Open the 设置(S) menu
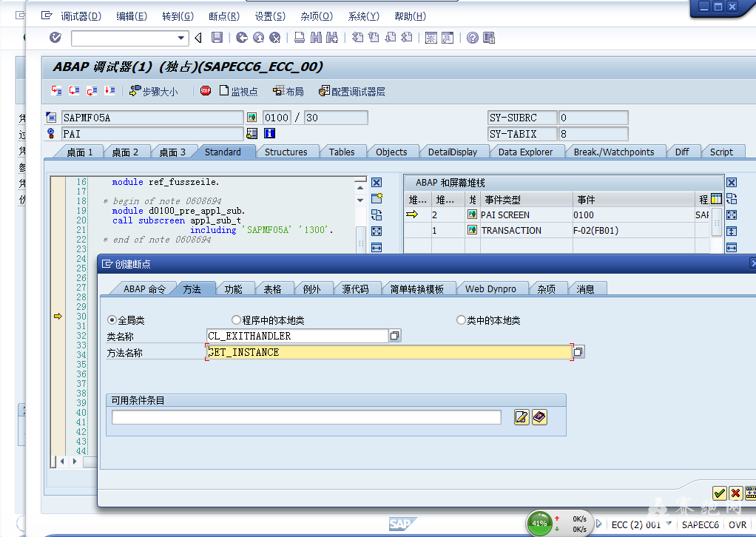756x537 pixels. [270, 16]
